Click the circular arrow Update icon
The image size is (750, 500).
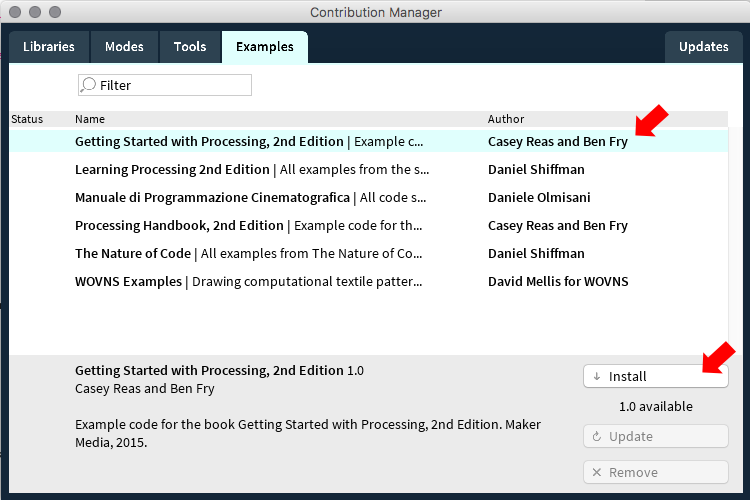pyautogui.click(x=596, y=436)
